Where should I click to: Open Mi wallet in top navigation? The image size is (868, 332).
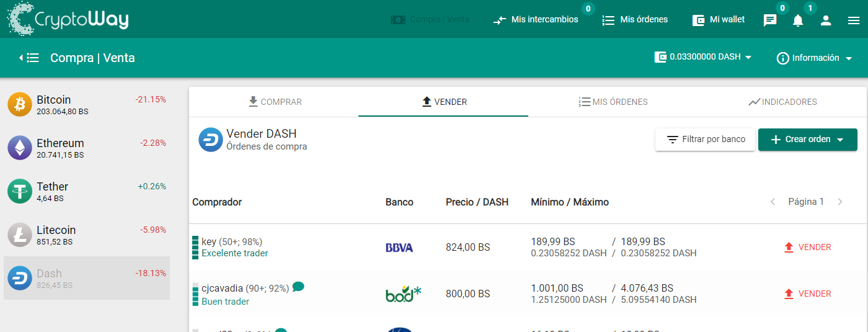click(x=719, y=20)
